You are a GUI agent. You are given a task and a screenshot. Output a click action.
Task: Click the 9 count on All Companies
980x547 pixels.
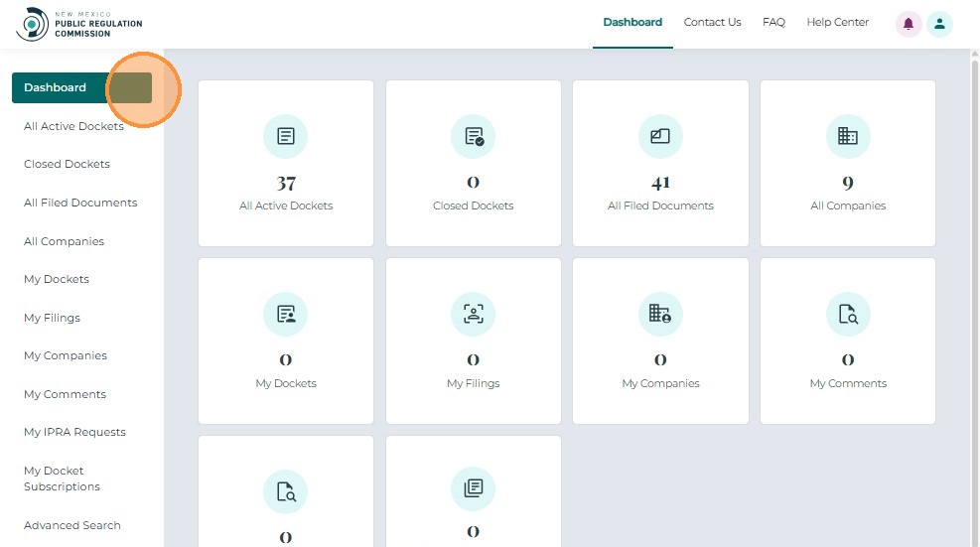pos(848,184)
